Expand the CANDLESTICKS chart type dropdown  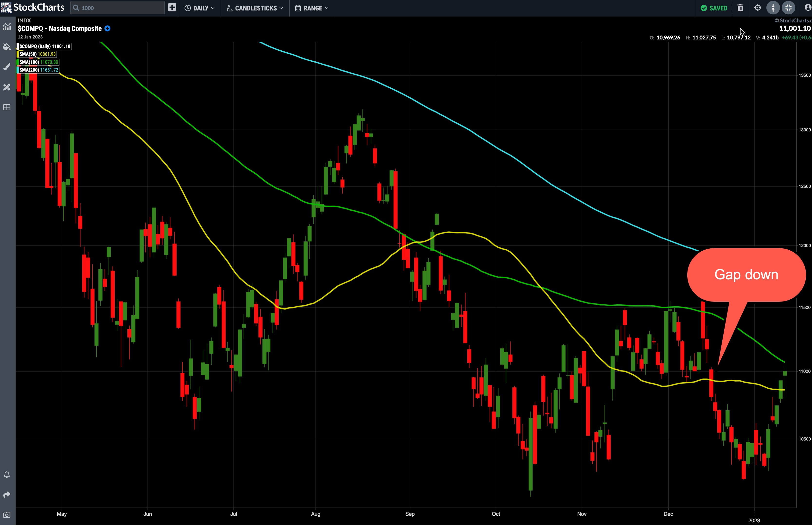coord(255,8)
